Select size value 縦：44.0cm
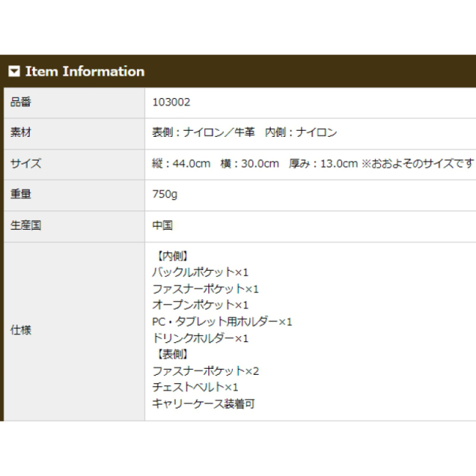This screenshot has width=476, height=476. pyautogui.click(x=181, y=164)
